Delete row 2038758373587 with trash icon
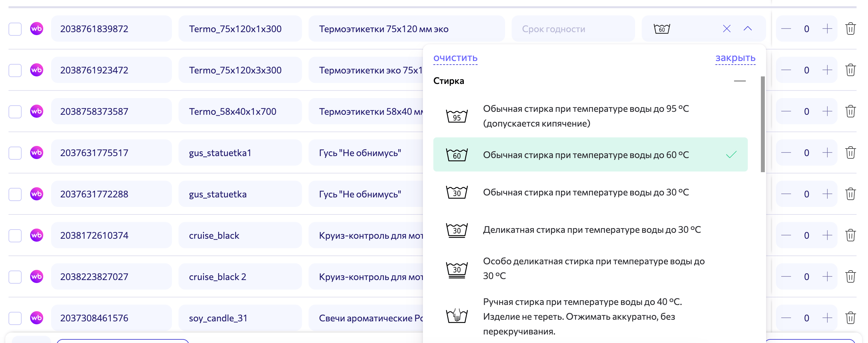This screenshot has width=868, height=343. pos(850,111)
